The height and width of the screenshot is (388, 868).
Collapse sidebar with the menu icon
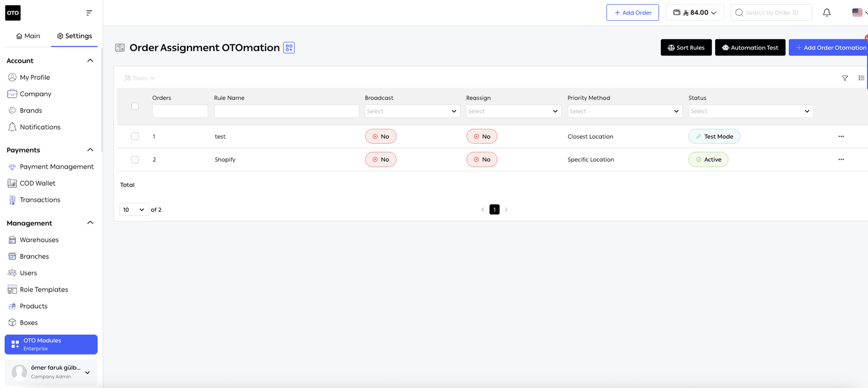(x=89, y=13)
